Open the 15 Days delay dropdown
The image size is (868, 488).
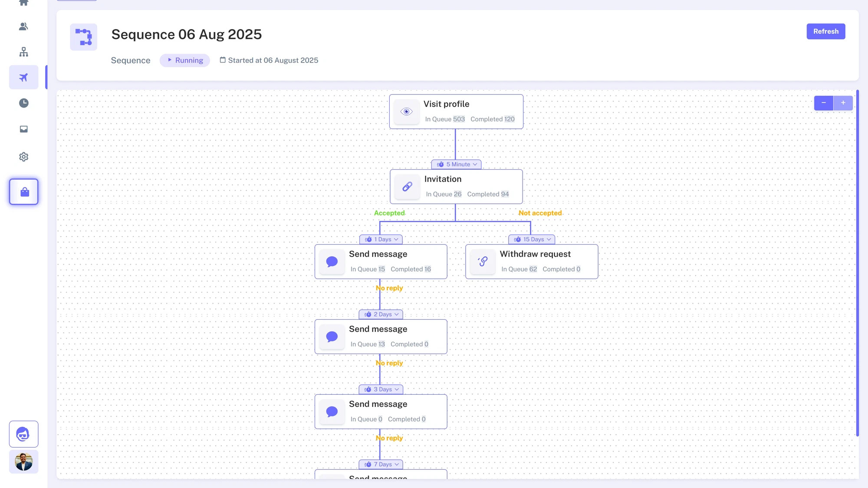[x=532, y=239]
